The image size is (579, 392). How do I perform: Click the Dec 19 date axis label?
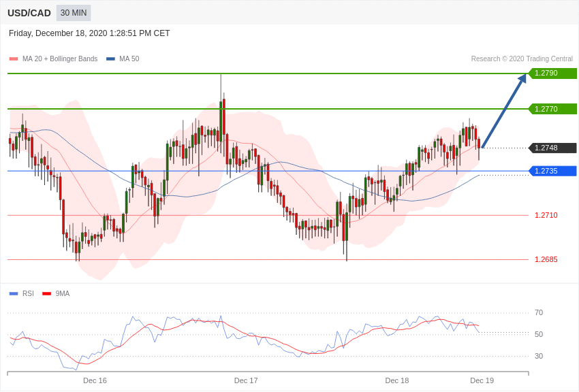click(x=482, y=380)
